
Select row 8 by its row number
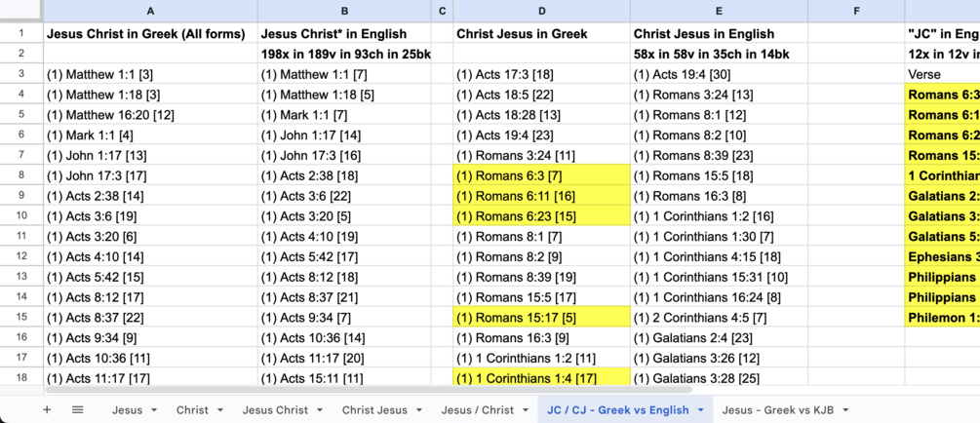pyautogui.click(x=21, y=175)
